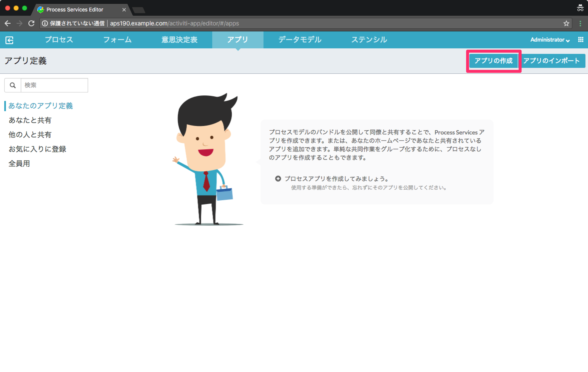Click the browser address bar URL
The height and width of the screenshot is (372, 588).
[x=174, y=24]
